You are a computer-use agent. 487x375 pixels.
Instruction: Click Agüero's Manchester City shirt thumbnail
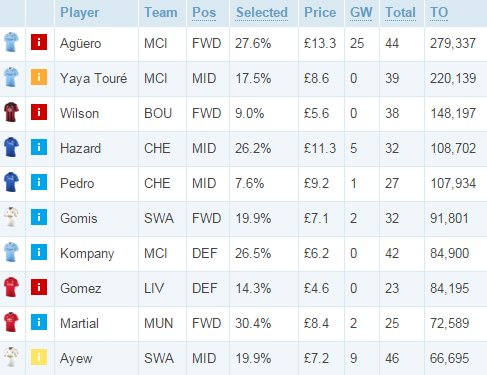tap(11, 42)
